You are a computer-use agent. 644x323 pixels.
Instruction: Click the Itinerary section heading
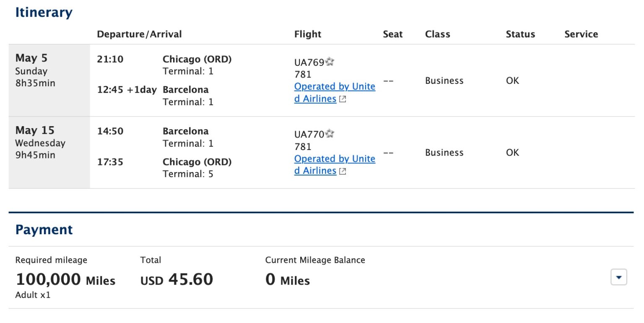click(x=44, y=13)
